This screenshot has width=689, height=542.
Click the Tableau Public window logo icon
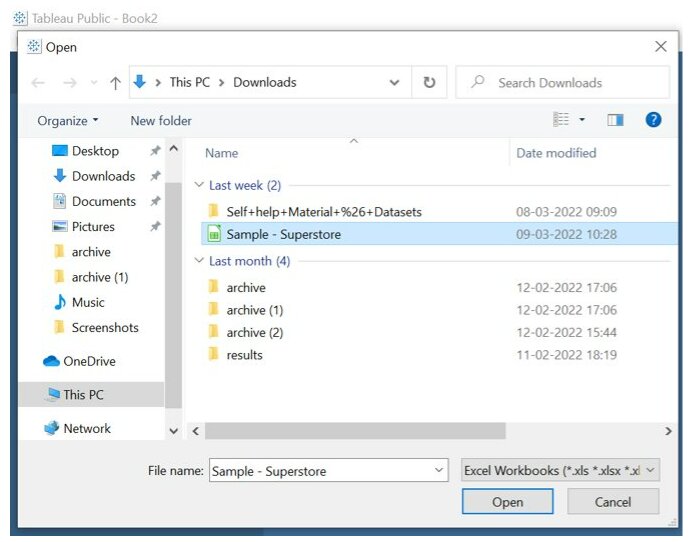coord(20,18)
